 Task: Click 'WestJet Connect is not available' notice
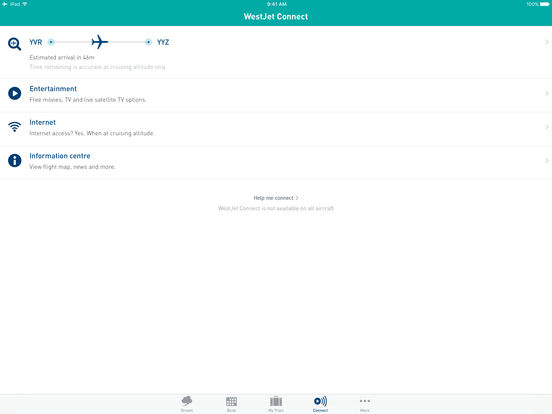click(x=276, y=208)
